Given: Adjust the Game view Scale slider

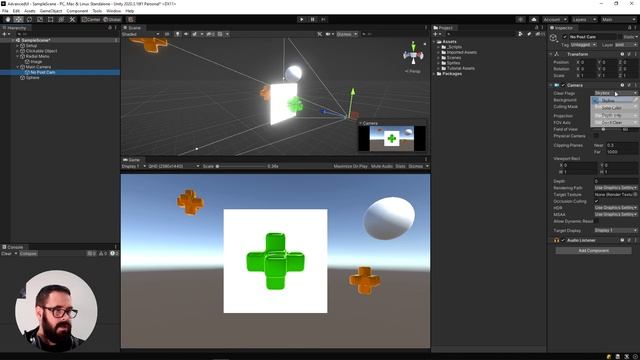Looking at the screenshot, I should [241, 166].
